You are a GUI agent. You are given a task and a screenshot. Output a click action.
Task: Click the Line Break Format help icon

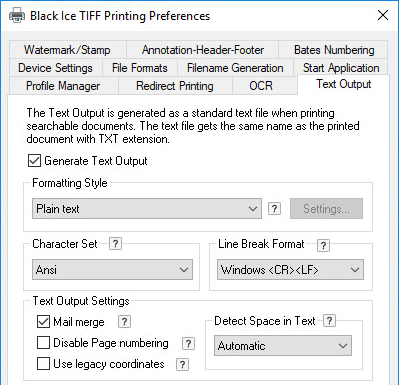pos(323,245)
